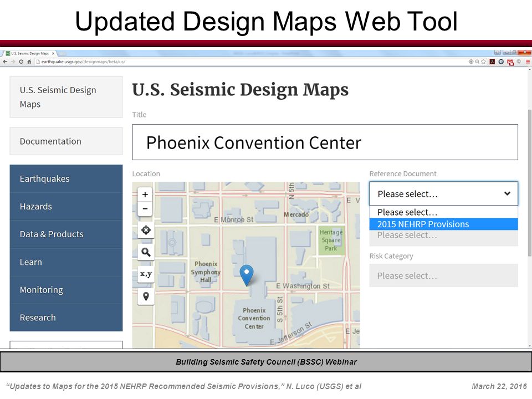Zoom out on the map

coord(145,209)
